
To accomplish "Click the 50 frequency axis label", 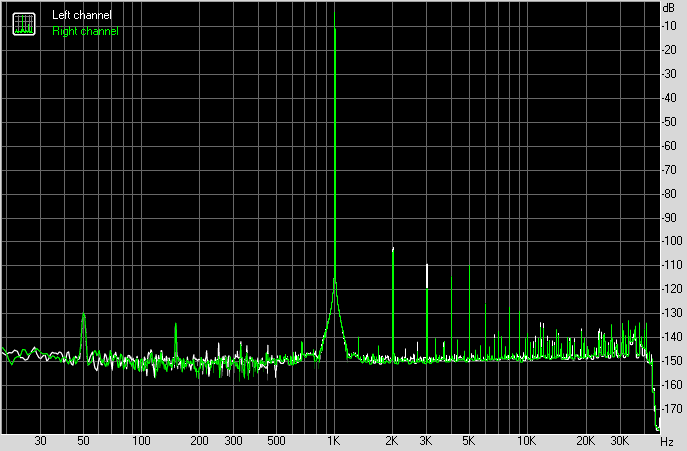I will tap(83, 440).
